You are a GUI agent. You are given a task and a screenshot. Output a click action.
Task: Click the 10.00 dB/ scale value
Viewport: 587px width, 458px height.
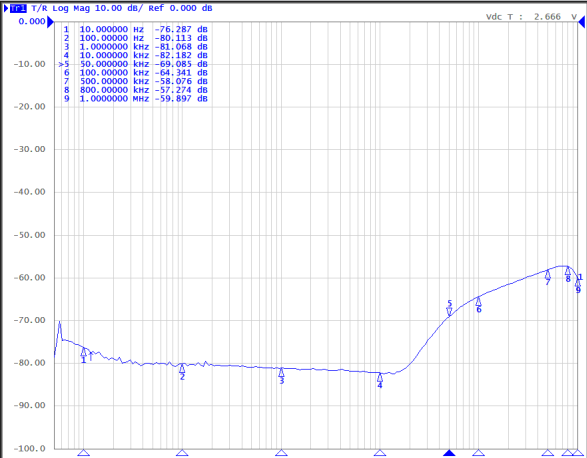pyautogui.click(x=119, y=8)
